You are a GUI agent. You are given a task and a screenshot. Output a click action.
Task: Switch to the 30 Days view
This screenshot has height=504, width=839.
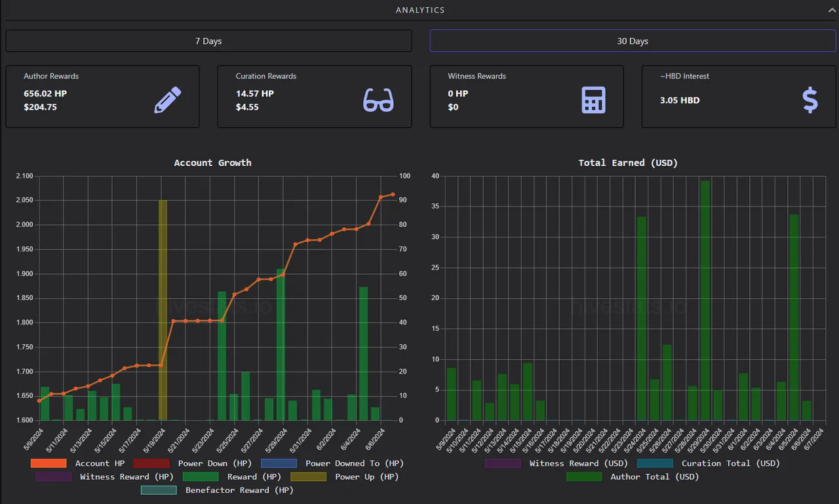pyautogui.click(x=633, y=41)
